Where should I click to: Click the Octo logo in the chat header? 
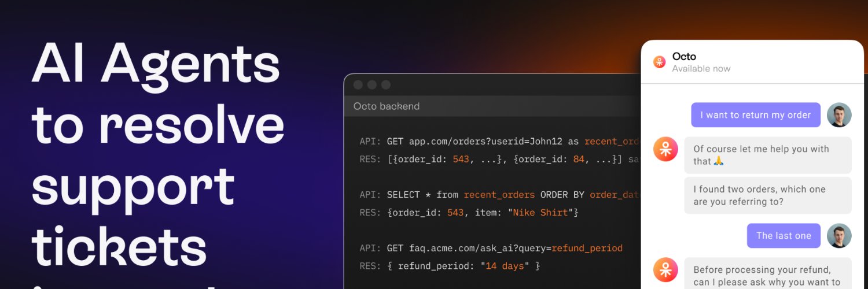click(659, 62)
